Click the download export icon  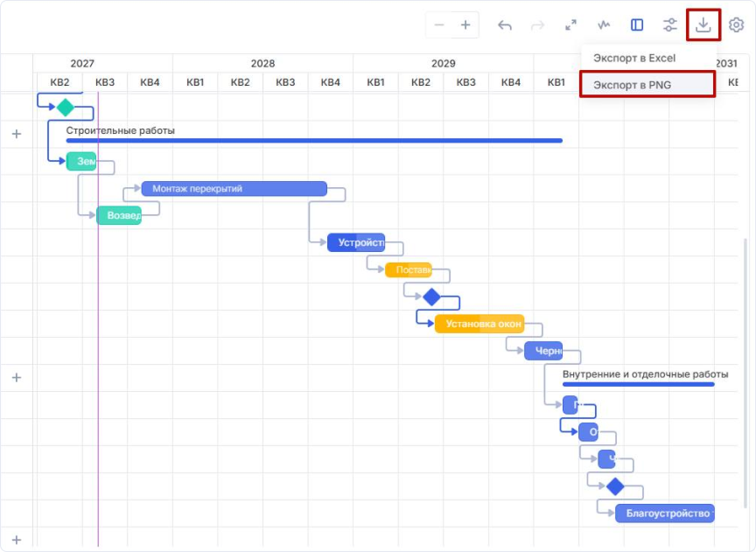[703, 25]
